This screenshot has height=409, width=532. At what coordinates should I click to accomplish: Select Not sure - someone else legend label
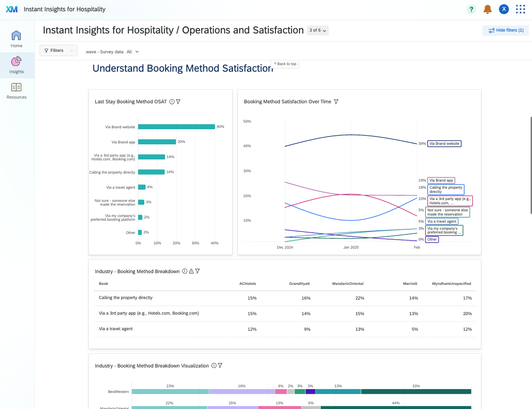448,212
